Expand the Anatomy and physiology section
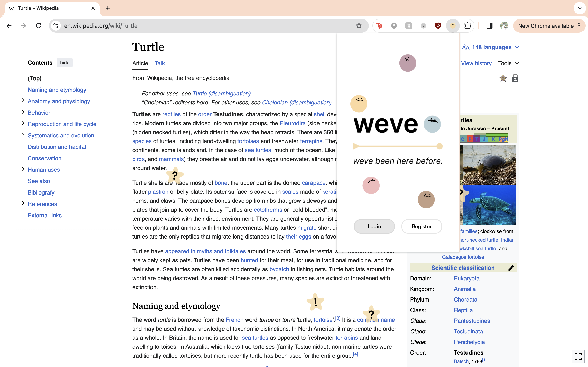The height and width of the screenshot is (367, 588). point(23,101)
